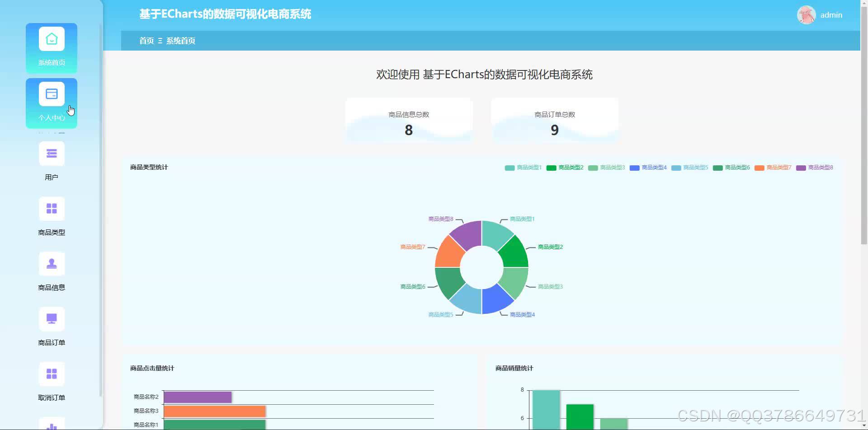Image resolution: width=868 pixels, height=430 pixels.
Task: Select the 系统首页 home icon in sidebar
Action: pos(52,39)
